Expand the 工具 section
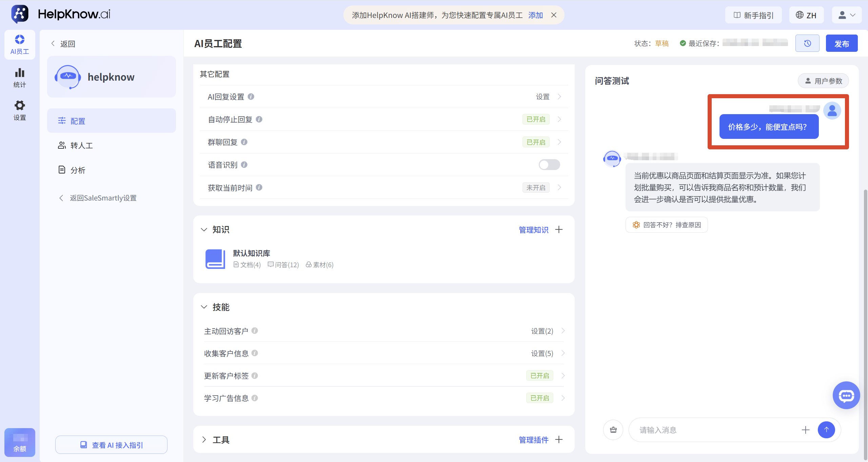The height and width of the screenshot is (462, 868). (x=204, y=440)
